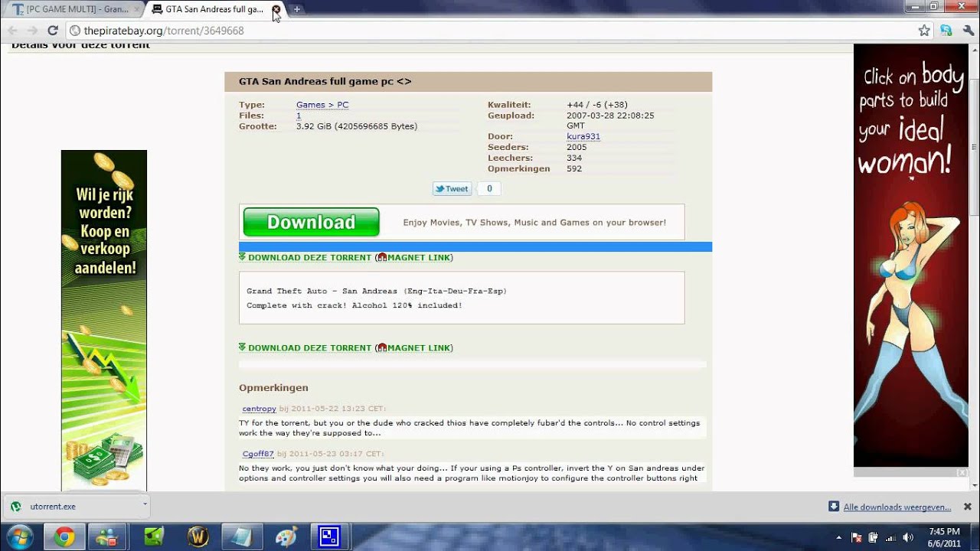The width and height of the screenshot is (980, 551).
Task: Expand the utorrent.exe download options arrow
Action: pyautogui.click(x=145, y=506)
